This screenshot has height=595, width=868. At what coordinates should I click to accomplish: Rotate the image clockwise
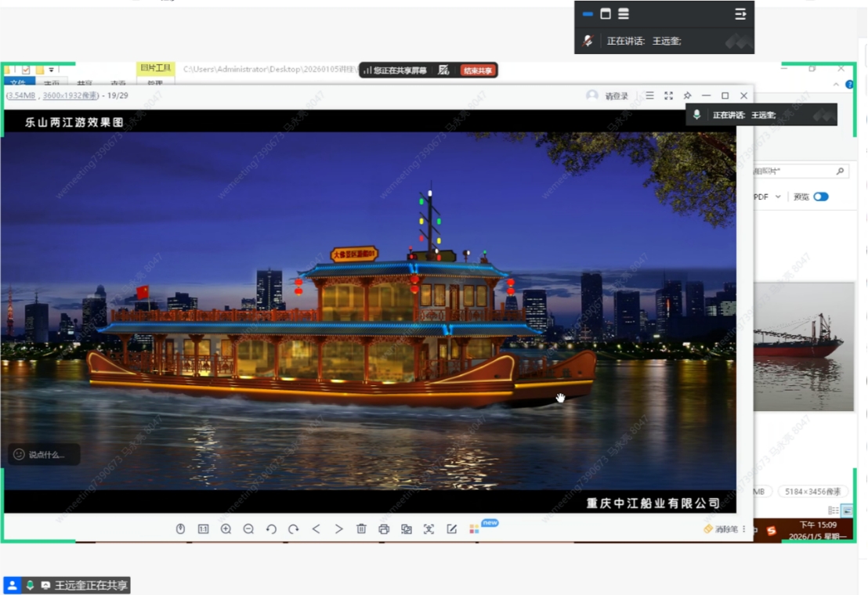[x=294, y=529]
